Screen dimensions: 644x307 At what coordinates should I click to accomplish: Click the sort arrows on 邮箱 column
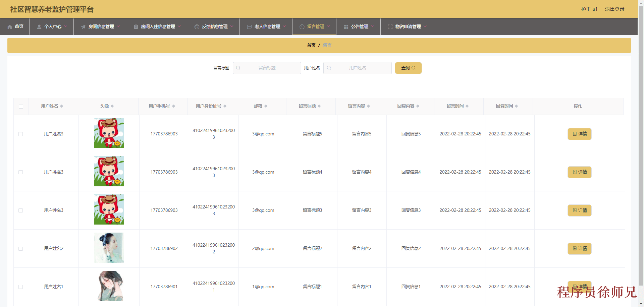(x=266, y=106)
